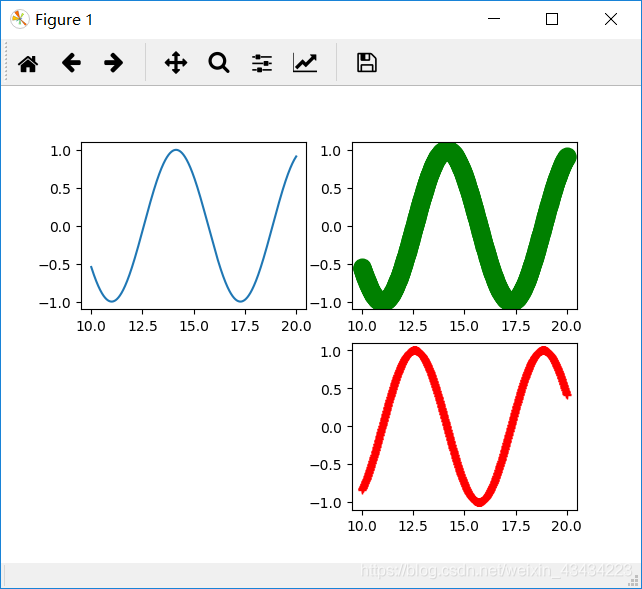Click the Figure 1 title text
642x589 pixels.
click(64, 20)
